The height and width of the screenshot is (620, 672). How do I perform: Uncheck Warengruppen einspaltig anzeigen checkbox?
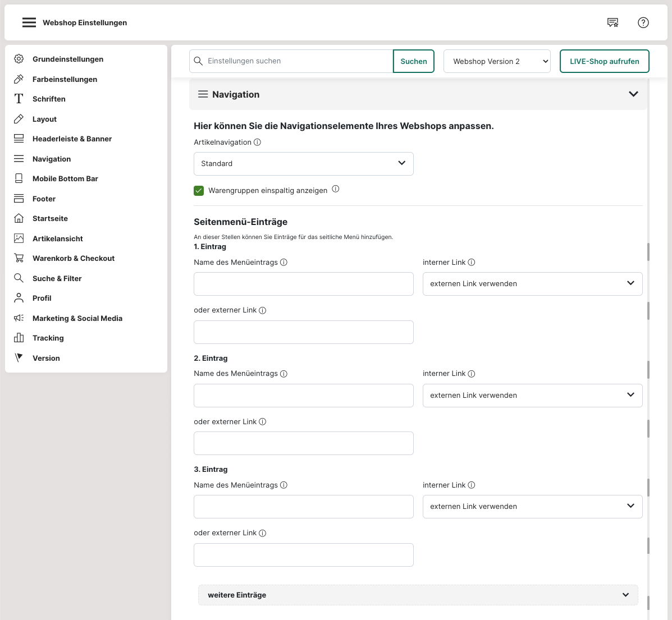tap(199, 191)
